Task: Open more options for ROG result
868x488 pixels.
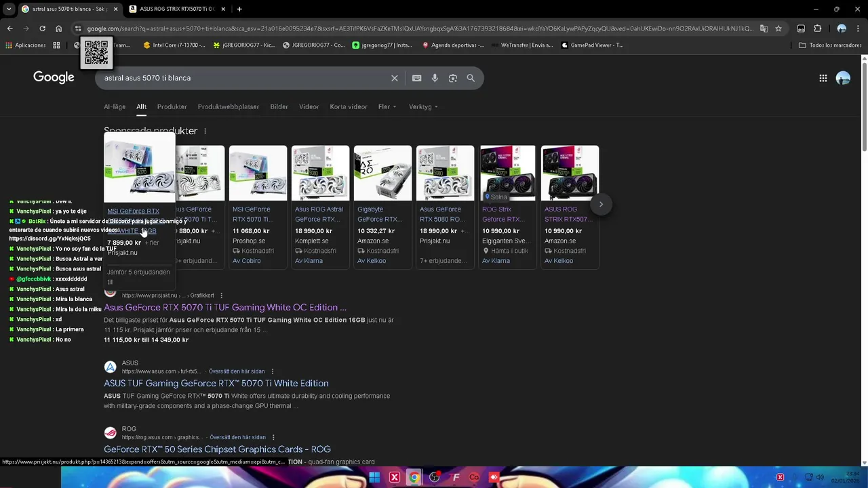Action: point(273,437)
